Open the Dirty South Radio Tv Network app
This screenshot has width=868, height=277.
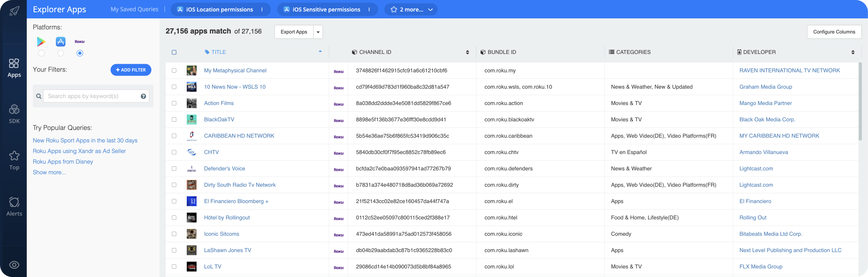240,185
